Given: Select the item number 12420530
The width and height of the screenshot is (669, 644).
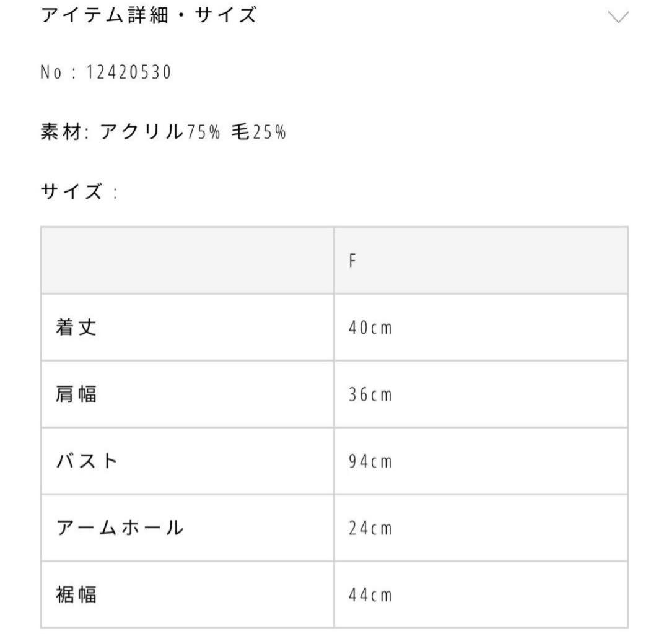Looking at the screenshot, I should pos(128,73).
